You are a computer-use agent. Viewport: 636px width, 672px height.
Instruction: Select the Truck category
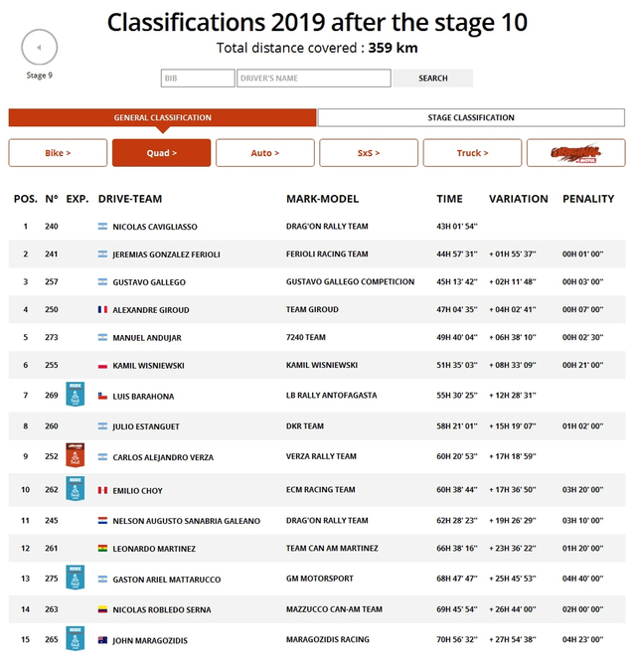[472, 153]
